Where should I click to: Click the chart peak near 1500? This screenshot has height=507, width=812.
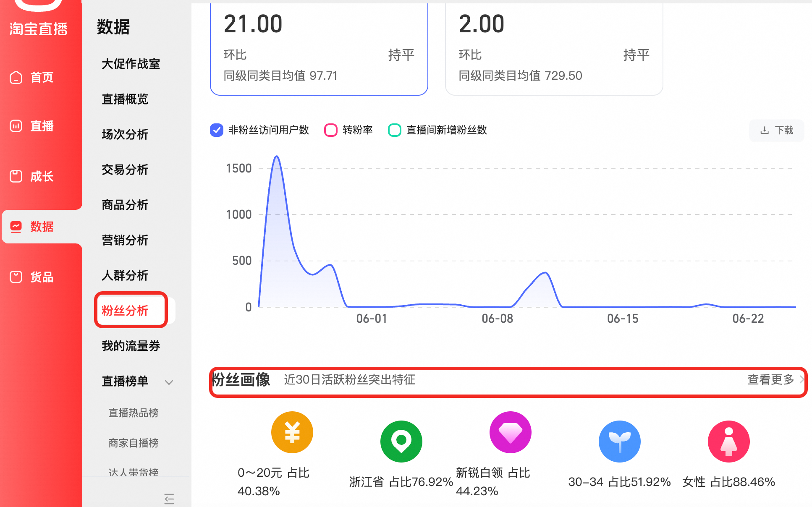tap(277, 157)
